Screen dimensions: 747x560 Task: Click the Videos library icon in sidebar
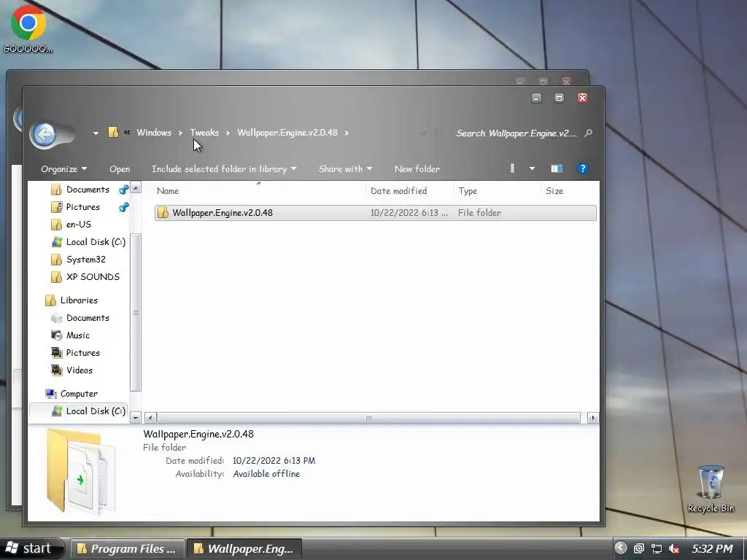(x=57, y=370)
